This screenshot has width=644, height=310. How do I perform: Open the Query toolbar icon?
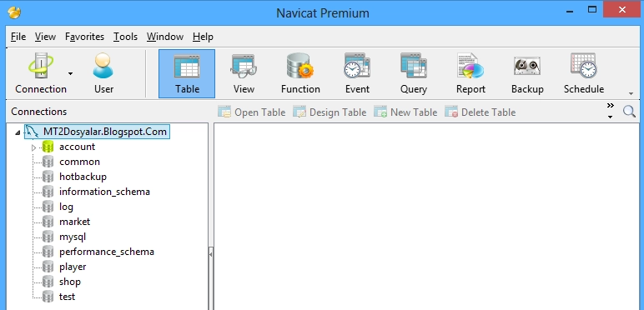414,74
